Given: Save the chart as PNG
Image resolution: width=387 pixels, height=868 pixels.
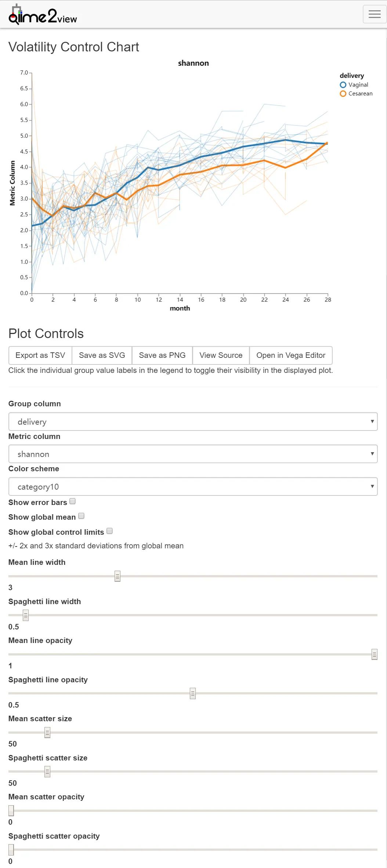Looking at the screenshot, I should click(162, 355).
